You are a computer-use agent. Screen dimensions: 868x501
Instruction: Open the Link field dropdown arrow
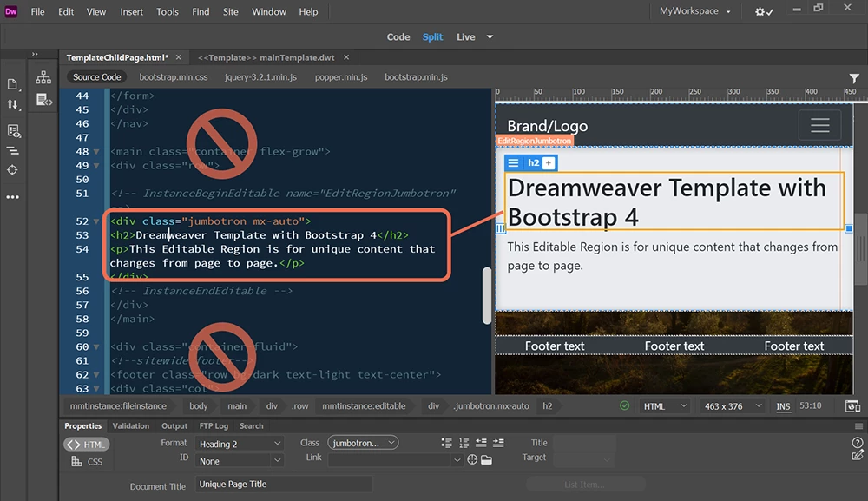457,460
